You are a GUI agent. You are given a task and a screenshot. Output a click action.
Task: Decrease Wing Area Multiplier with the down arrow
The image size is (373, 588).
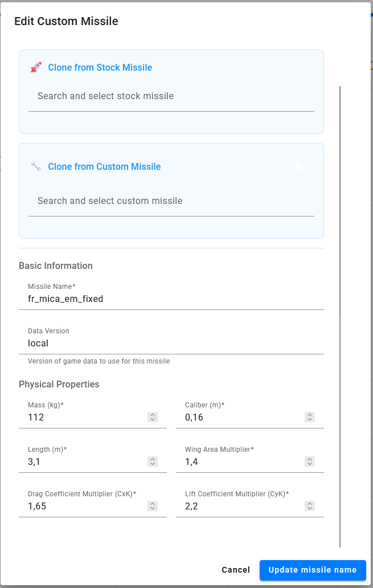(x=310, y=464)
